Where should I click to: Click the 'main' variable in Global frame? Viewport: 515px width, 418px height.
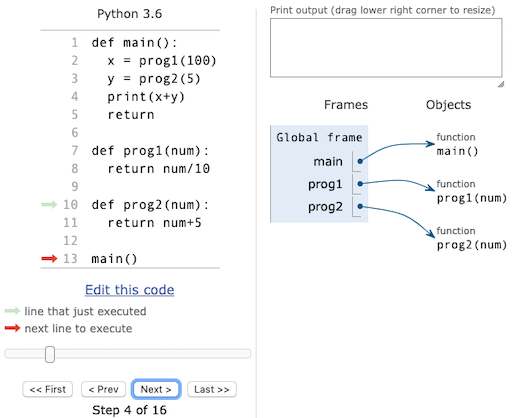(x=328, y=161)
